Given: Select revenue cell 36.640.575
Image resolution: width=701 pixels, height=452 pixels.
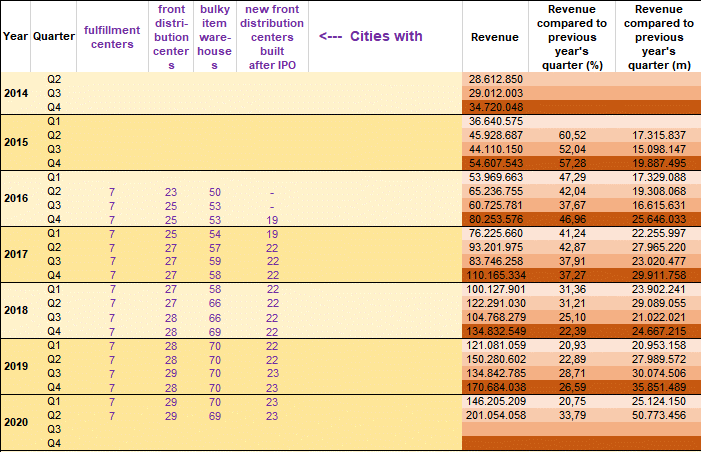Looking at the screenshot, I should click(495, 121).
